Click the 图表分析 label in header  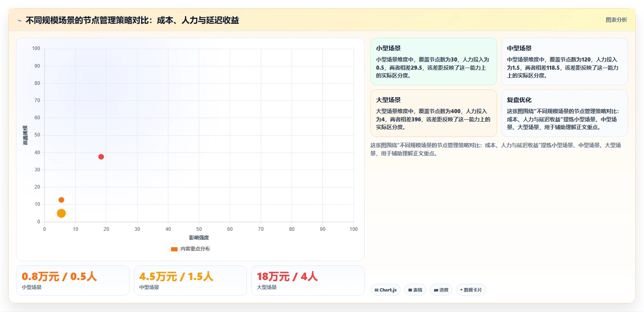pos(616,20)
